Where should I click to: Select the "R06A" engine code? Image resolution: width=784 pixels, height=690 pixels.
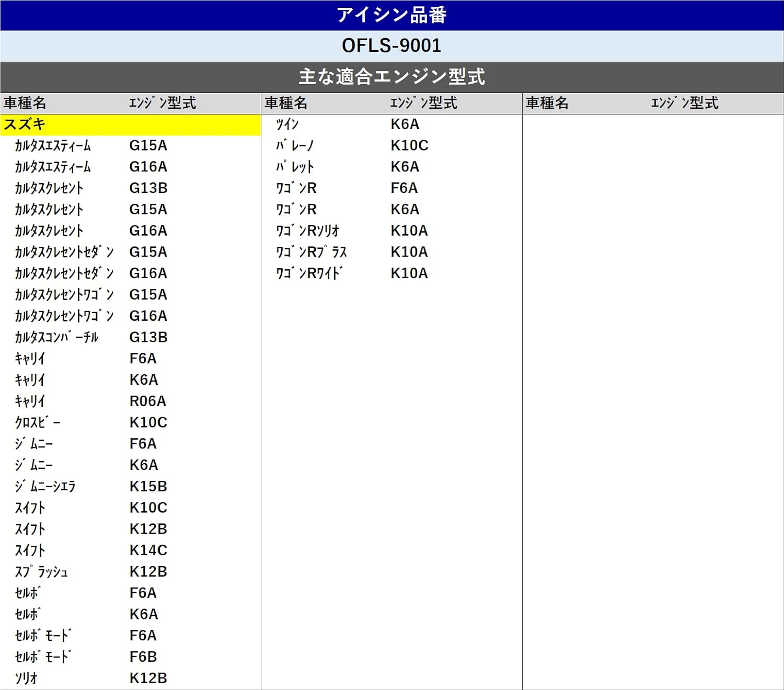pyautogui.click(x=148, y=401)
